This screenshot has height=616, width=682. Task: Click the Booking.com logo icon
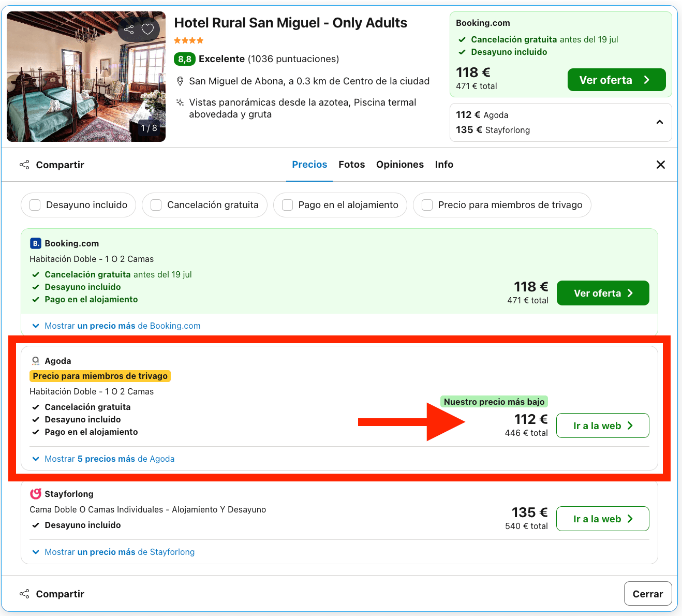point(35,243)
